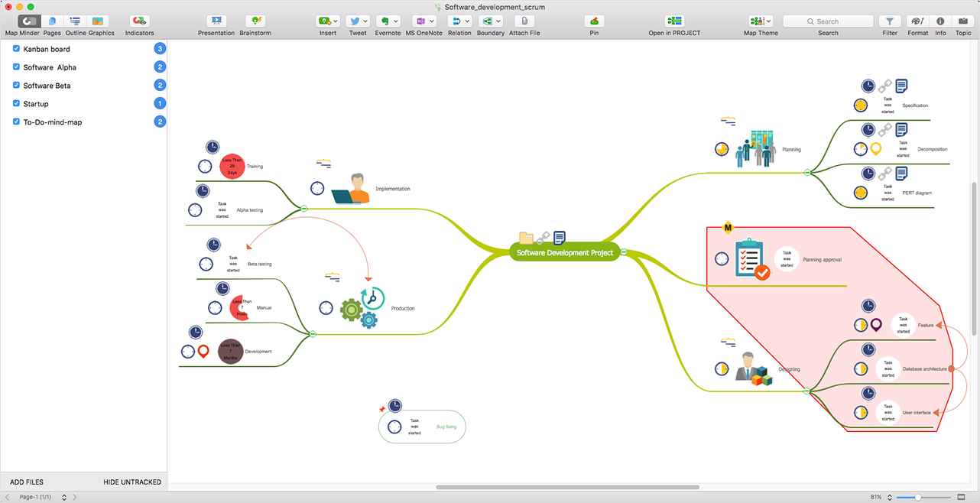Image resolution: width=980 pixels, height=503 pixels.
Task: Start Presentation mode
Action: pyautogui.click(x=216, y=21)
